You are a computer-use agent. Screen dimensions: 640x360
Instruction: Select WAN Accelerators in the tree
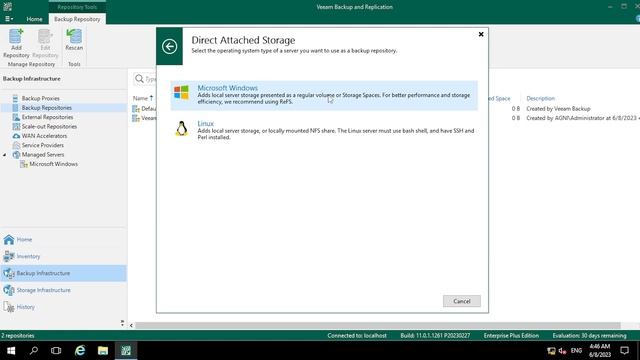tap(44, 136)
